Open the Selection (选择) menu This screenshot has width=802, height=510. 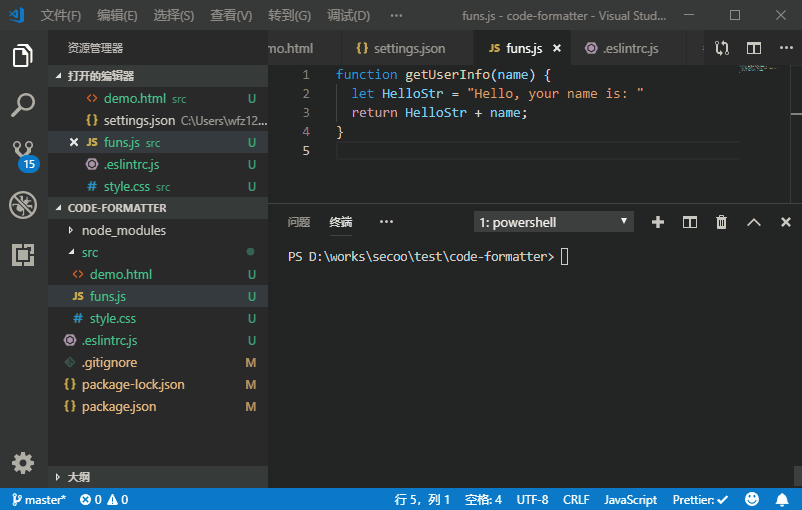pos(174,16)
